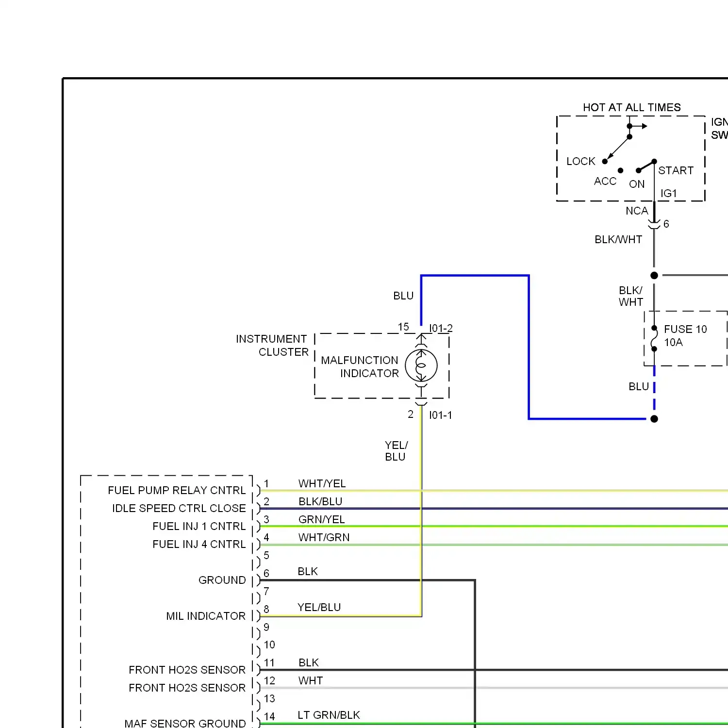Image resolution: width=728 pixels, height=728 pixels.
Task: Click the BLK/BLU wire color label
Action: point(320,501)
